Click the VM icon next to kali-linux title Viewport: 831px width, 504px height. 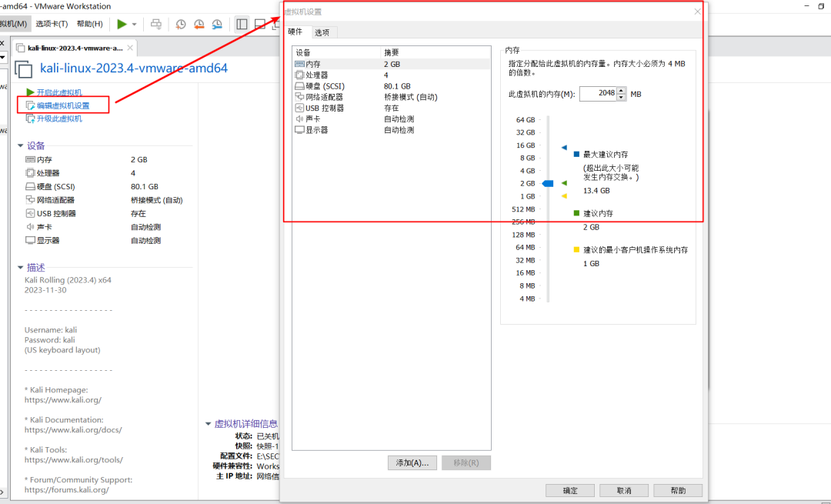23,69
